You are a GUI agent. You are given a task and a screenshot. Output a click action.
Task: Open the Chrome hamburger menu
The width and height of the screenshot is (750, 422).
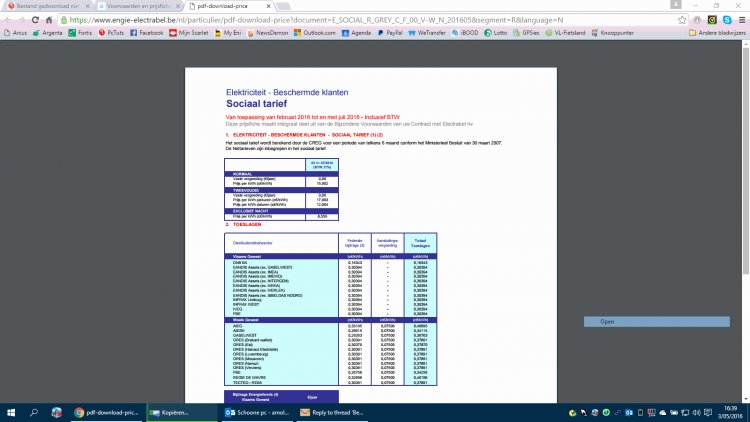740,19
